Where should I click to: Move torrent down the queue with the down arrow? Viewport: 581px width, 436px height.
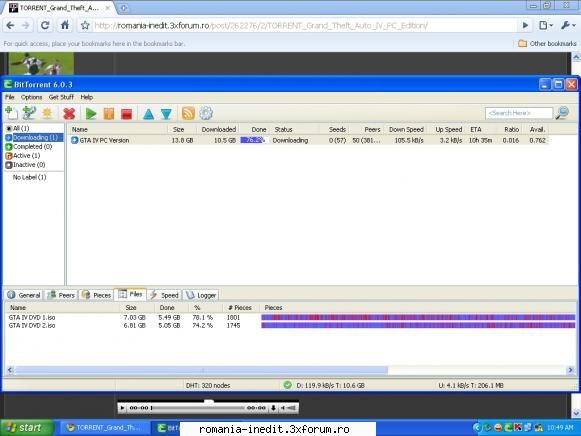166,114
